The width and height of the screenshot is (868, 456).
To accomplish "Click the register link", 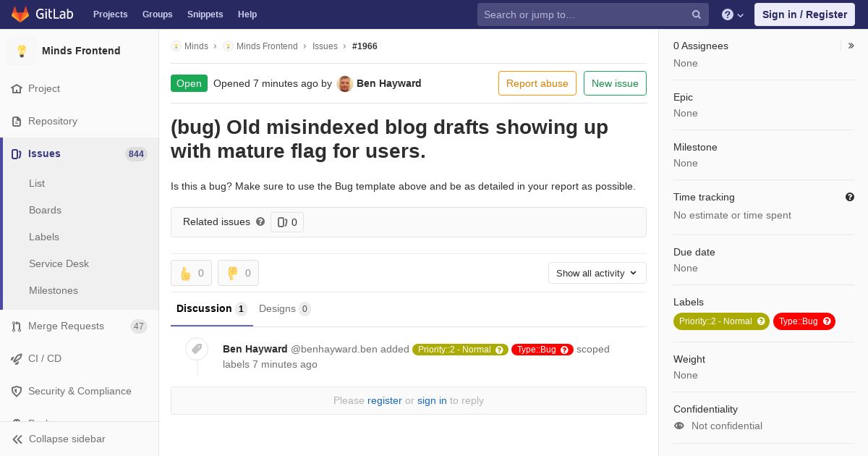I will click(385, 400).
